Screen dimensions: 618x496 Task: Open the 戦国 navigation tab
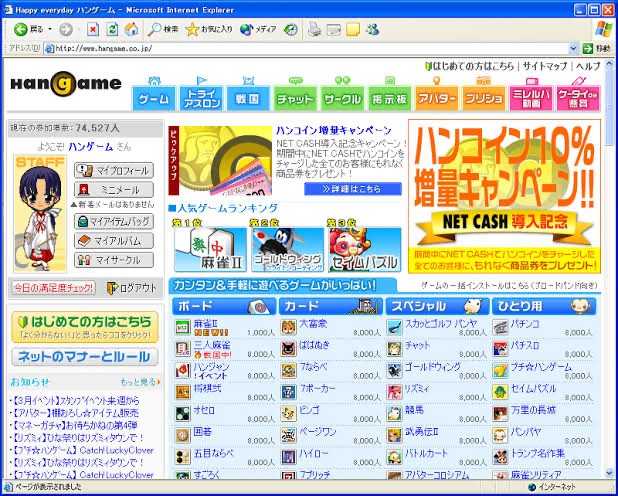[248, 98]
